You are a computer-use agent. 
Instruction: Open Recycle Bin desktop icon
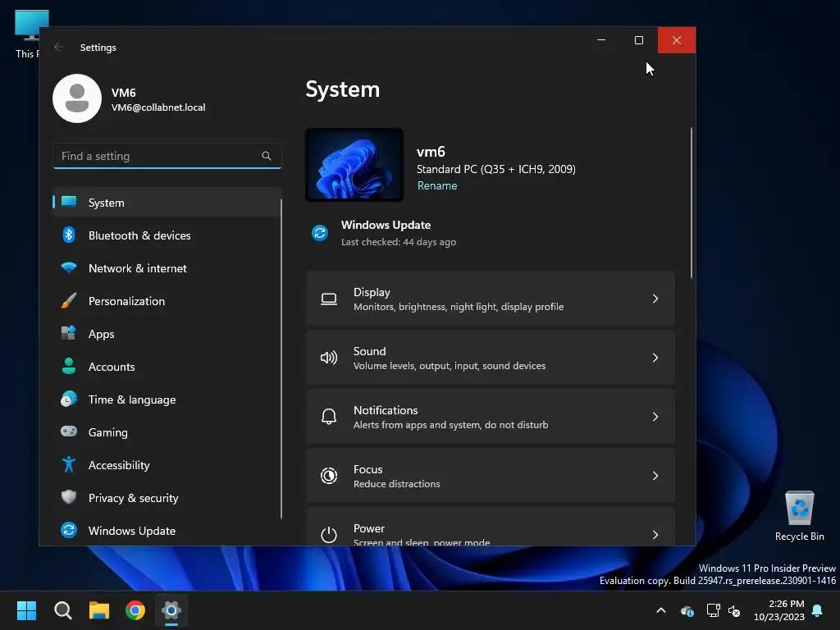[x=799, y=517]
